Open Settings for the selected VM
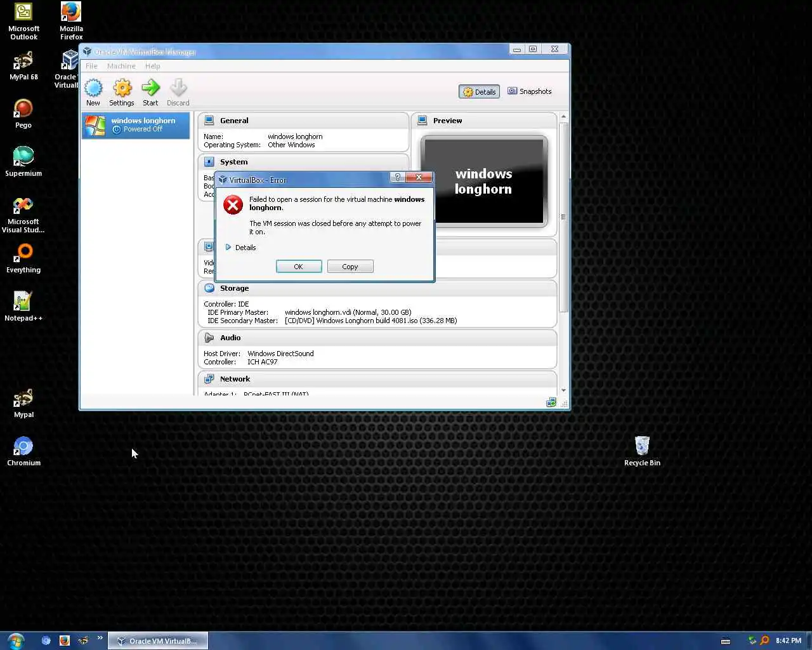Image resolution: width=812 pixels, height=650 pixels. coord(122,92)
